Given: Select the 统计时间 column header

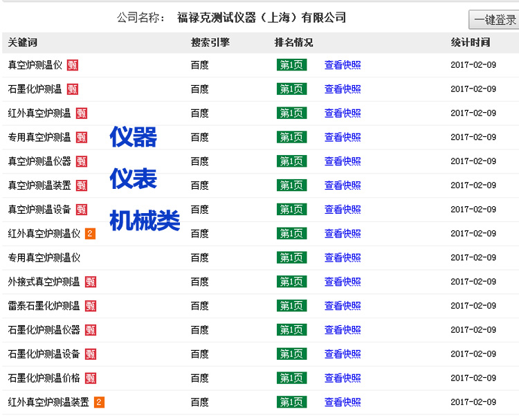Looking at the screenshot, I should click(x=471, y=43).
